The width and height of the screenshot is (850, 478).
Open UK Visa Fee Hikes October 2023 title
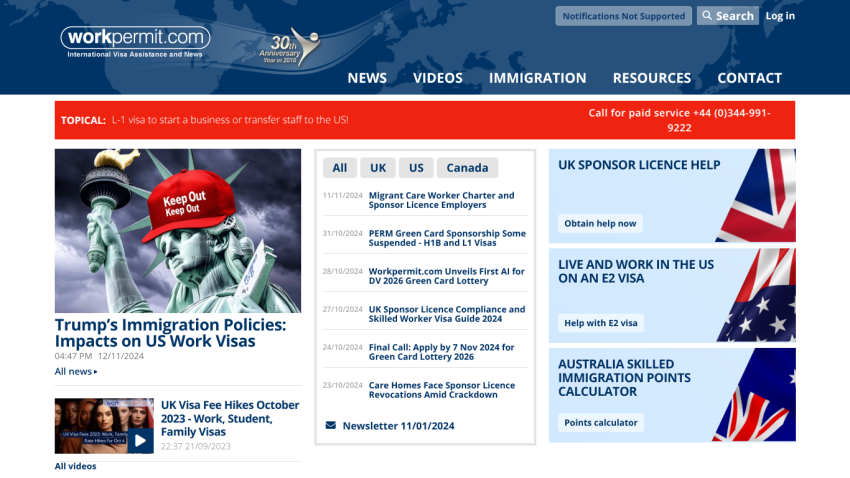230,418
